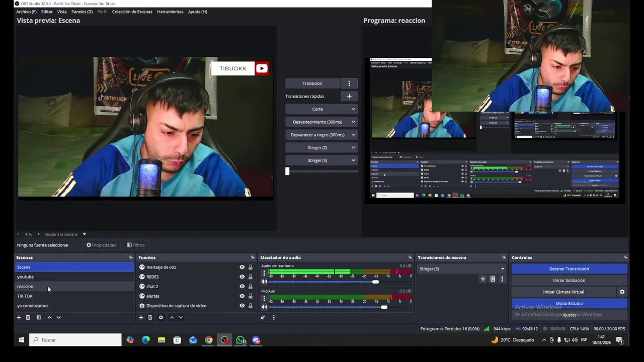Toggle lock on REDES source

pyautogui.click(x=250, y=277)
